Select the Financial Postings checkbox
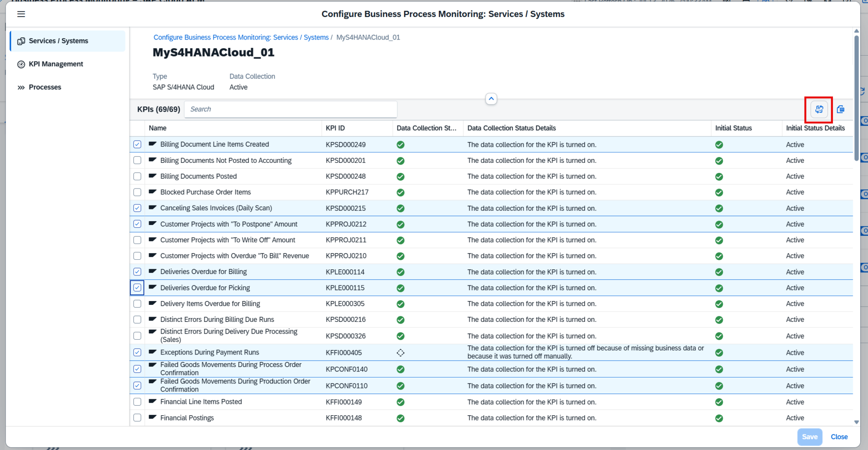This screenshot has width=868, height=450. (137, 418)
